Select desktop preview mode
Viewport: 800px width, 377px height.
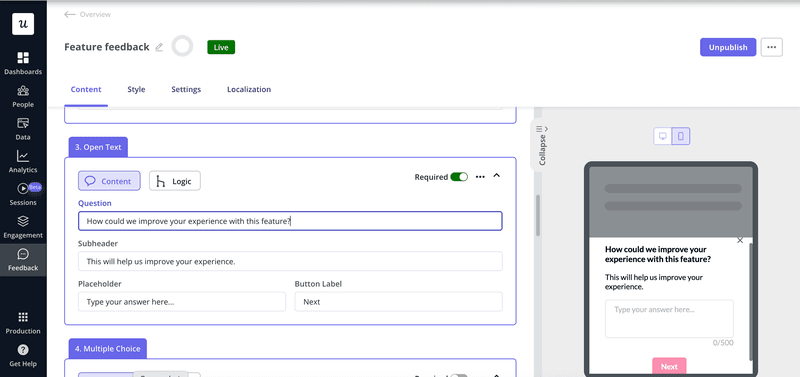663,136
